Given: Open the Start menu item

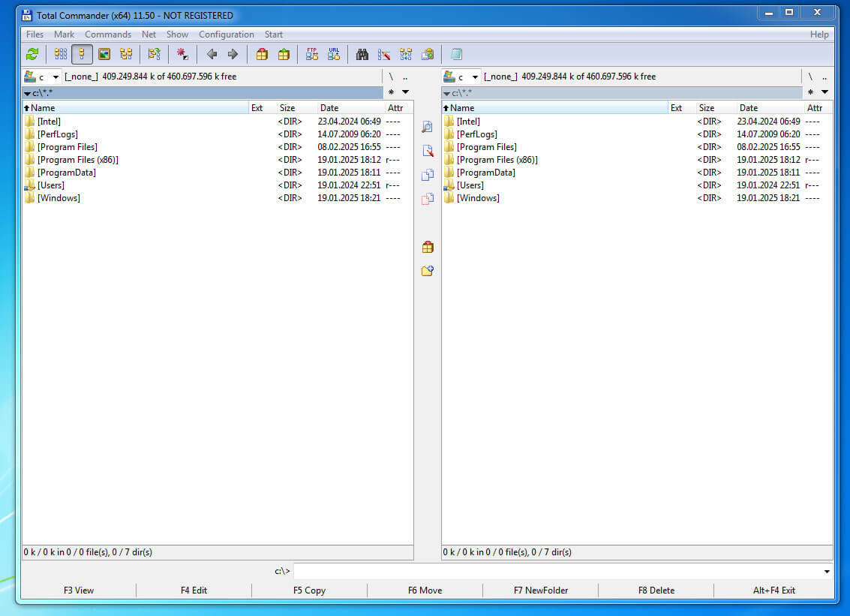Looking at the screenshot, I should click(273, 35).
